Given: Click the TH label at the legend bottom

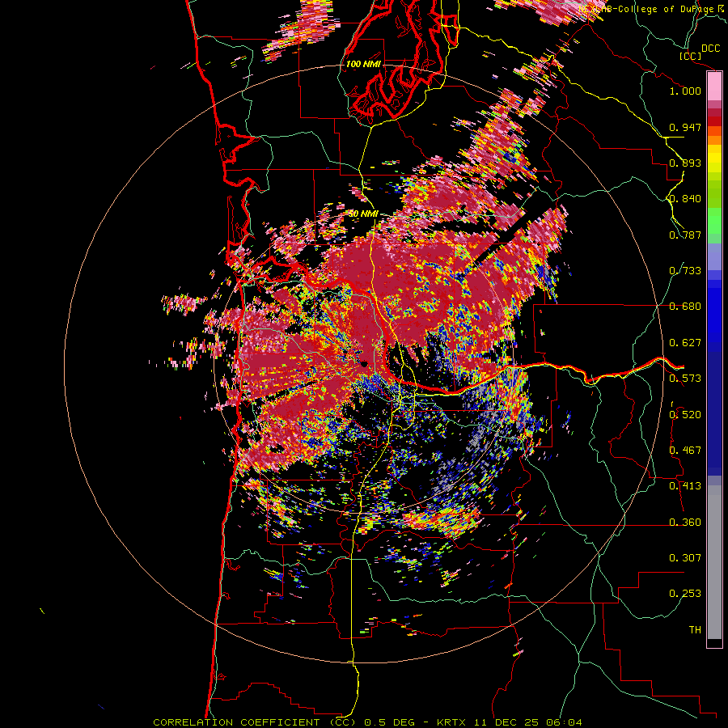Looking at the screenshot, I should (695, 630).
